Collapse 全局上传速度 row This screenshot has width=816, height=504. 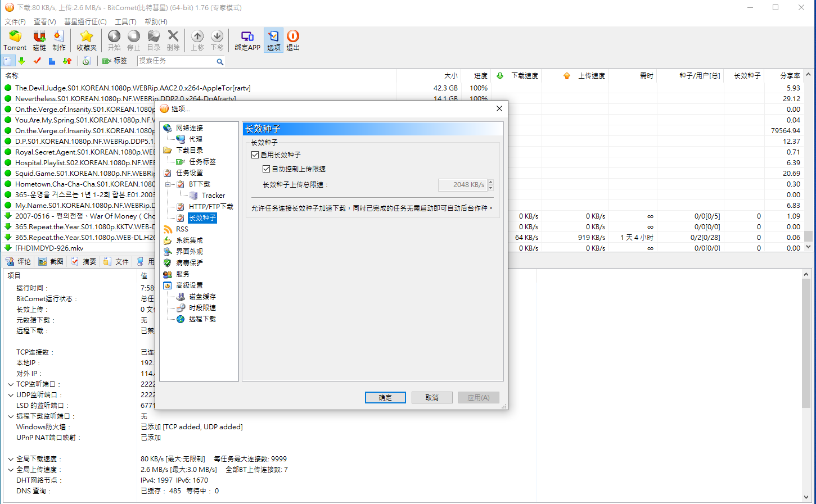pyautogui.click(x=11, y=470)
